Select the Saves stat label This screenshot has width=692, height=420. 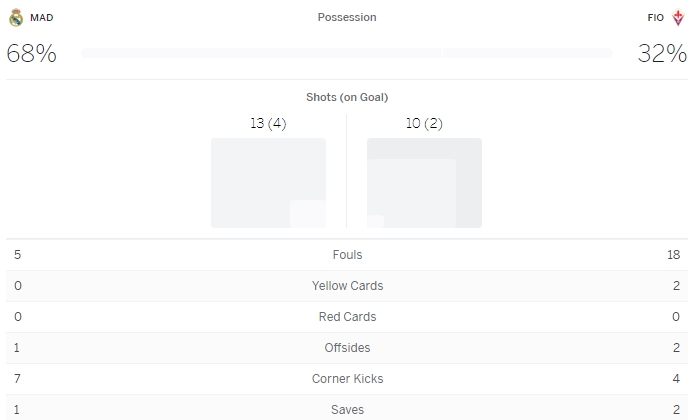coord(347,410)
